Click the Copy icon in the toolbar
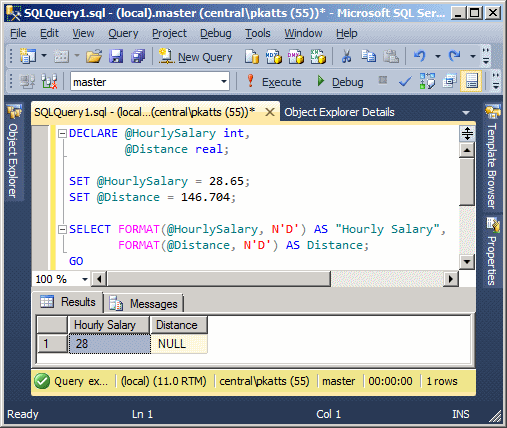This screenshot has width=507, height=428. click(368, 56)
